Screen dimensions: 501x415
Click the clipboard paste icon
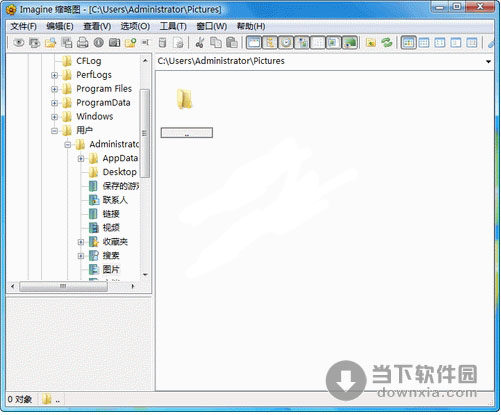coord(232,42)
